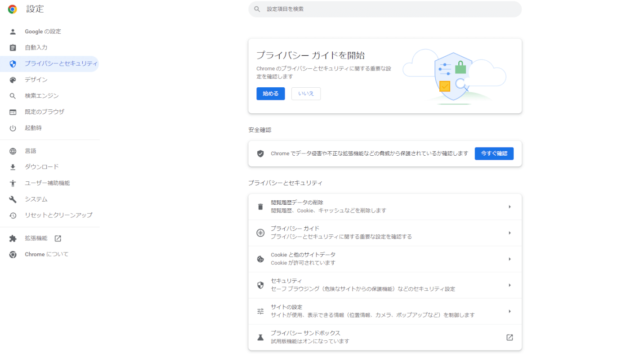644x360 pixels.
Task: Expand the 閲覧履歴データの削除 row arrow
Action: point(510,207)
